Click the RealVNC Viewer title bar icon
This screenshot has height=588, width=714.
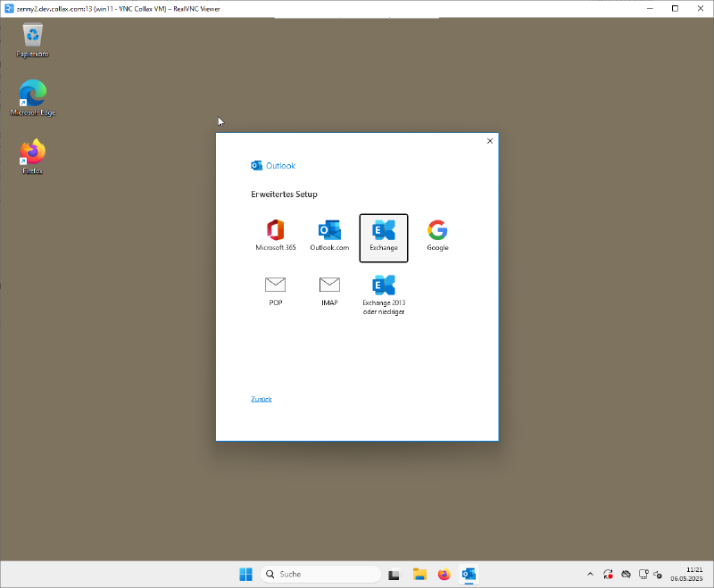9,8
